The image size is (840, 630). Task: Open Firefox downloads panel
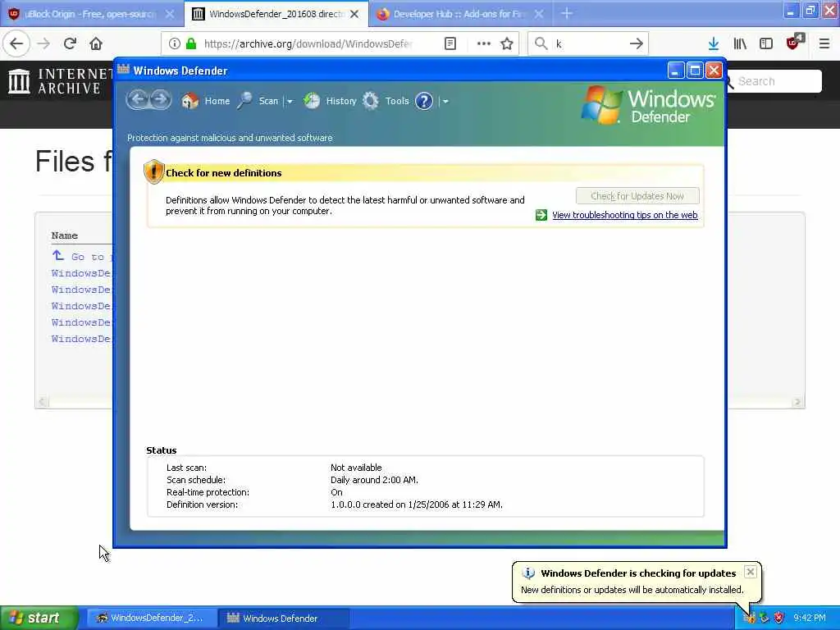(x=714, y=43)
